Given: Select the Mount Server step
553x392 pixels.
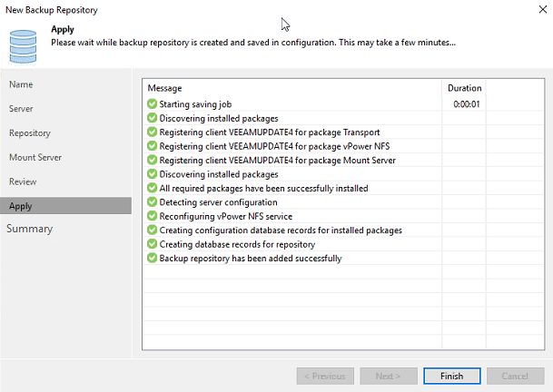Looking at the screenshot, I should click(x=35, y=158).
